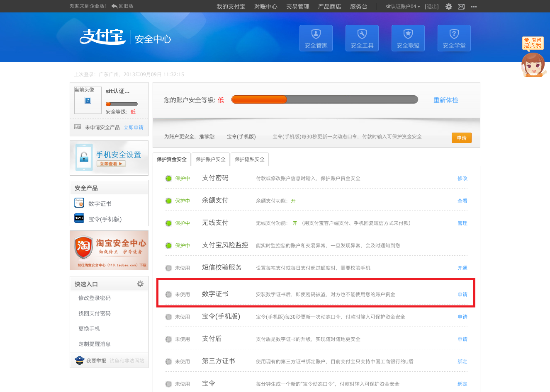Click 绑定 in the 宝令 row

pyautogui.click(x=462, y=384)
